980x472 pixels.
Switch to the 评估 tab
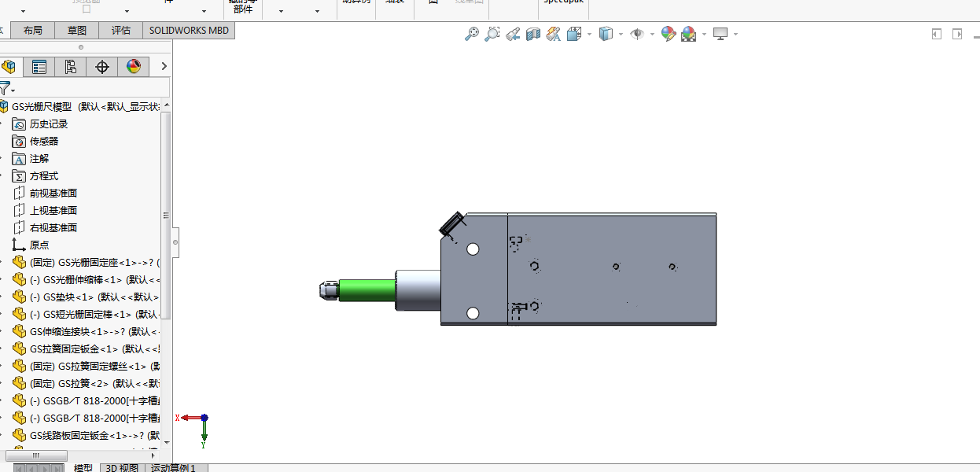pos(121,30)
